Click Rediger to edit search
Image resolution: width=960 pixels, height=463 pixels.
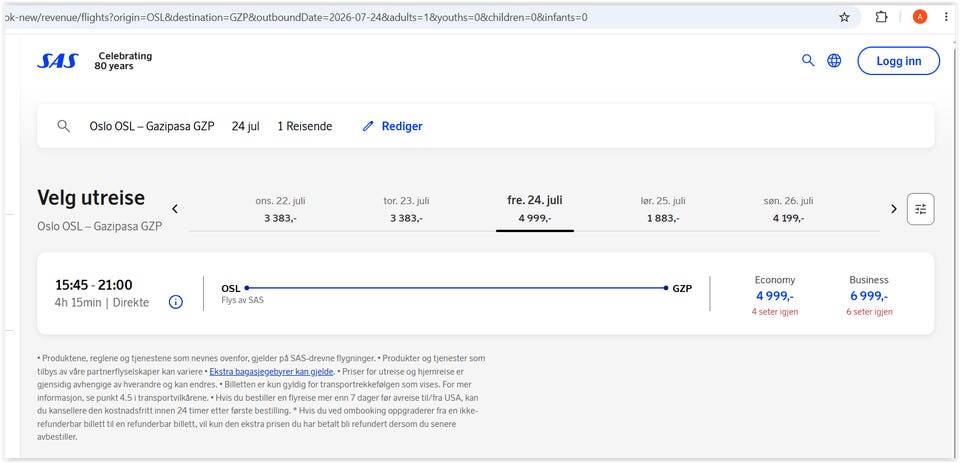tap(392, 126)
